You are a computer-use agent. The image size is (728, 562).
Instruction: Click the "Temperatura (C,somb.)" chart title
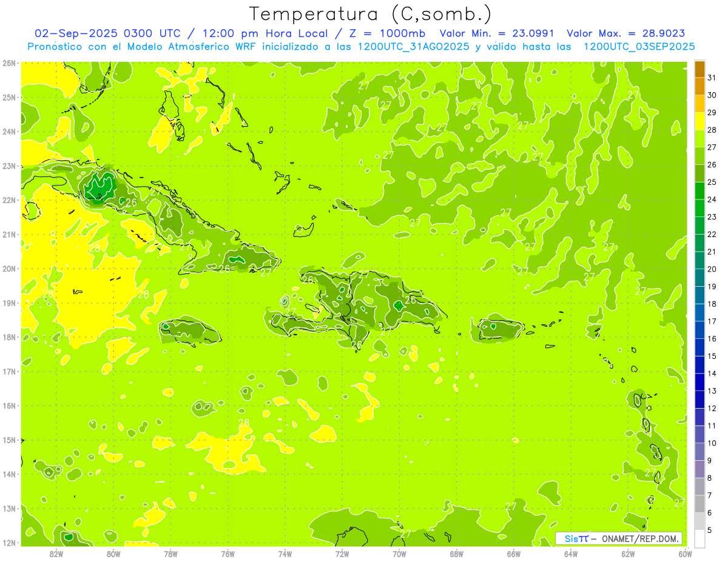coord(370,15)
